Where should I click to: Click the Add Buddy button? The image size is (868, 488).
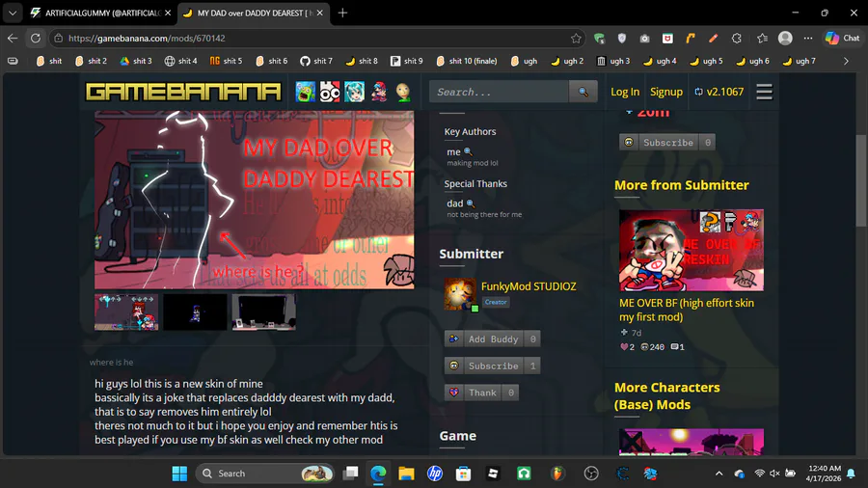click(492, 339)
